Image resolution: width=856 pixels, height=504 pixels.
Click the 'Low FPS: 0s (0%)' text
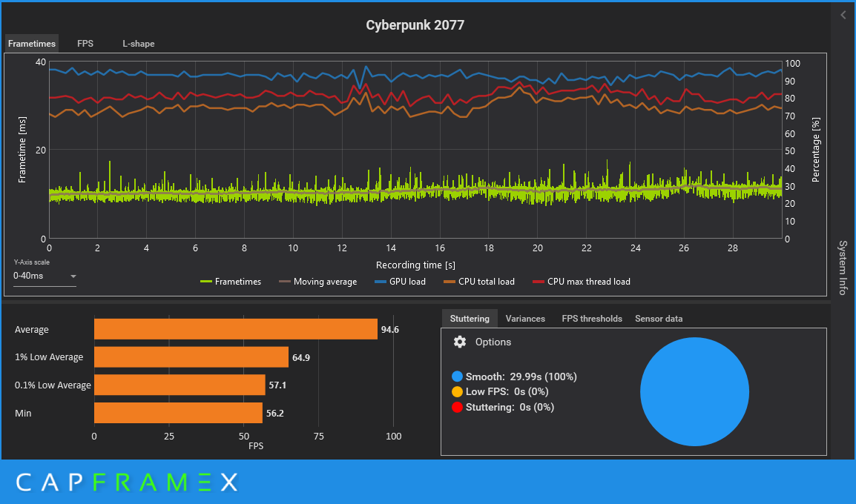[507, 391]
